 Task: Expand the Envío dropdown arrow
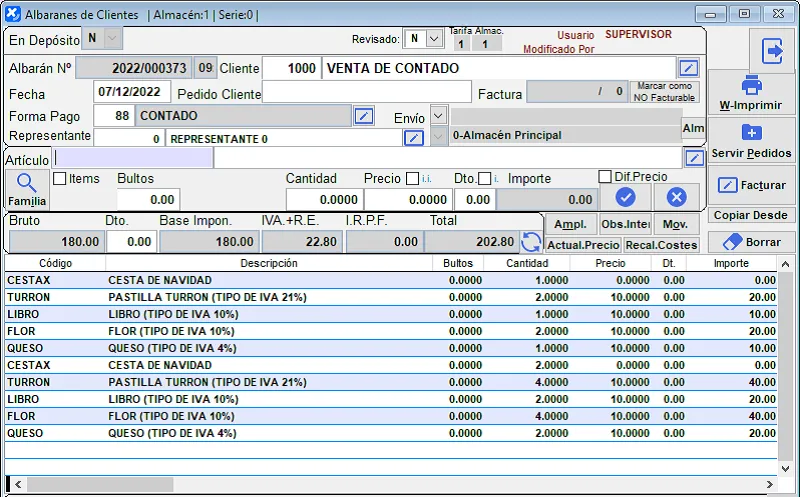point(439,116)
